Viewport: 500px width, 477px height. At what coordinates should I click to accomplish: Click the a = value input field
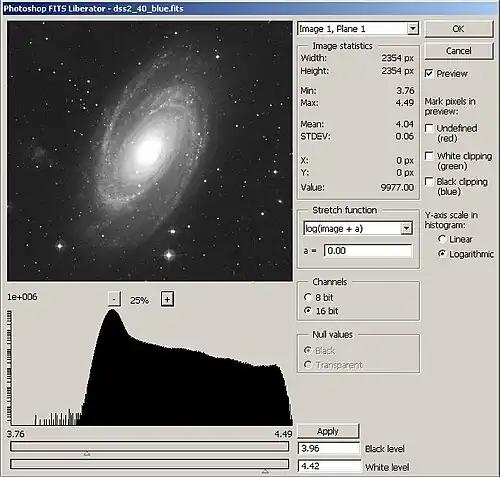[368, 251]
